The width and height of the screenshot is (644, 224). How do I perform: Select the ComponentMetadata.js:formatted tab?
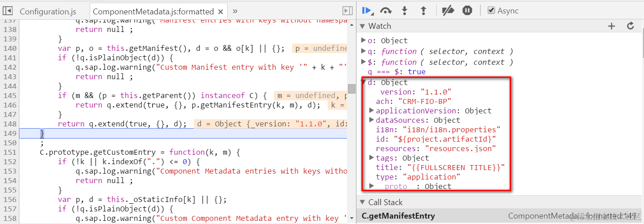153,12
